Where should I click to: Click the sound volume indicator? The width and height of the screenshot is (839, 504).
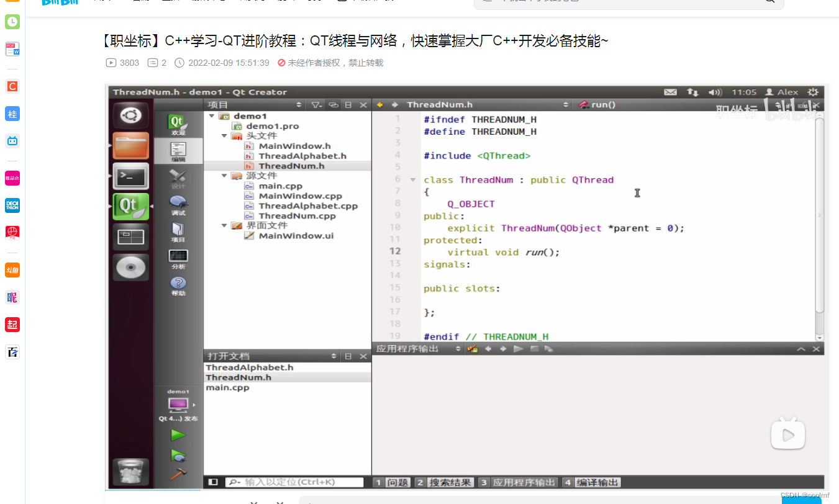(x=715, y=92)
